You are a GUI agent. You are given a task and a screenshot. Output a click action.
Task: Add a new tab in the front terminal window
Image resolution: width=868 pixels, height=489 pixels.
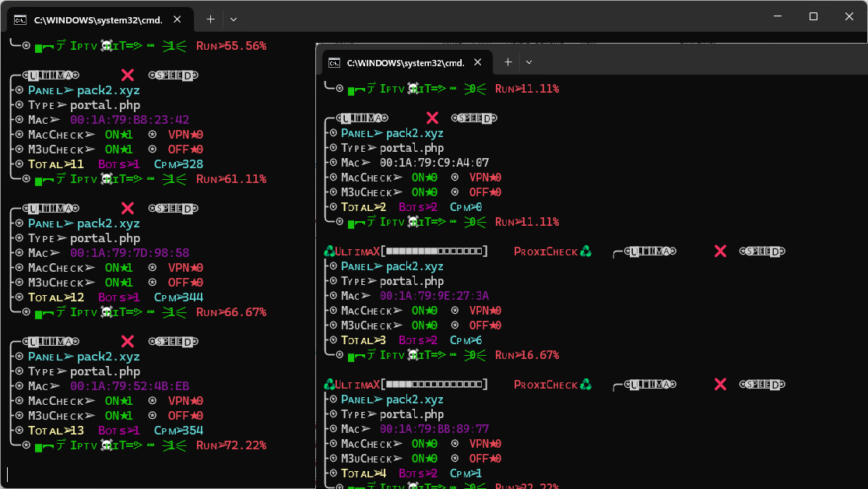[x=508, y=62]
